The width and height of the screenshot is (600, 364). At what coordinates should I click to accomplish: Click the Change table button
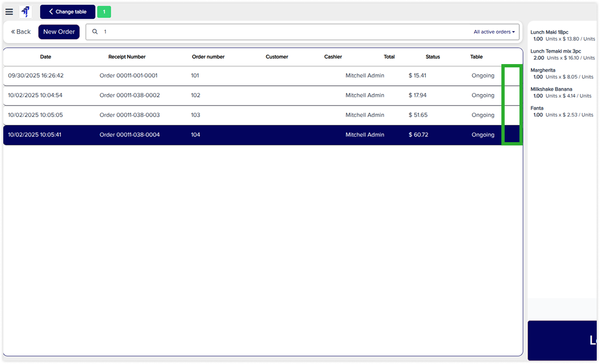point(67,12)
